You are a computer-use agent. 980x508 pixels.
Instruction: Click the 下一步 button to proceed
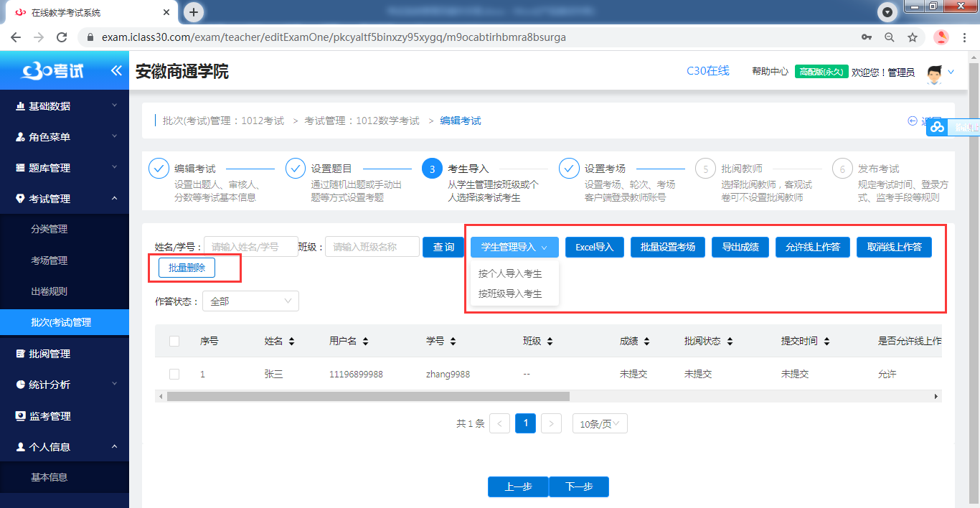578,486
